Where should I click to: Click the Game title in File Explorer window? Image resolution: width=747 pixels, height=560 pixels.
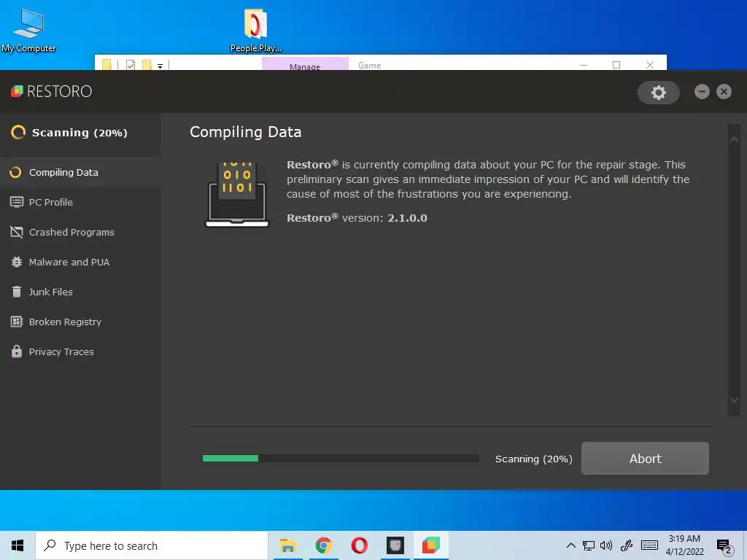point(369,65)
